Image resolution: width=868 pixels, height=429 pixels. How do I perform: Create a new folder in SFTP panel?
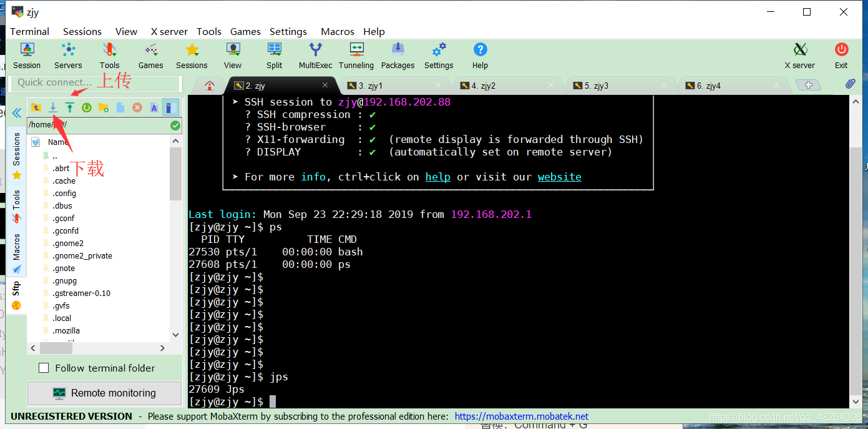click(104, 107)
